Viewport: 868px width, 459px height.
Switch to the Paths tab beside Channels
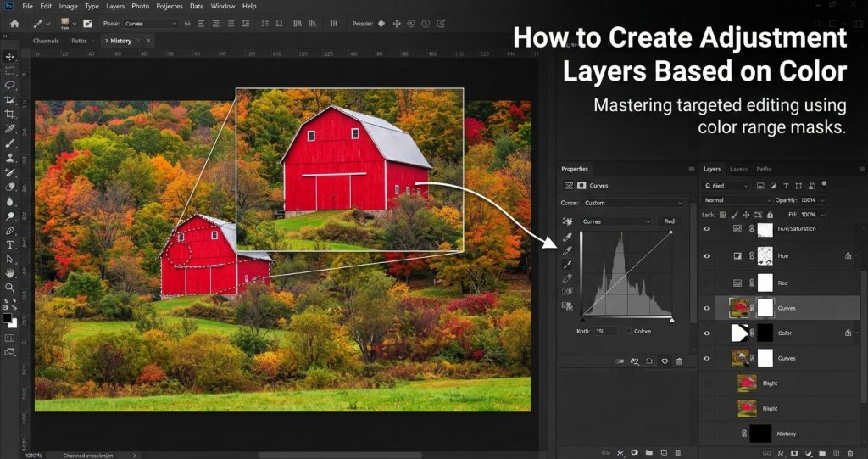tap(79, 41)
